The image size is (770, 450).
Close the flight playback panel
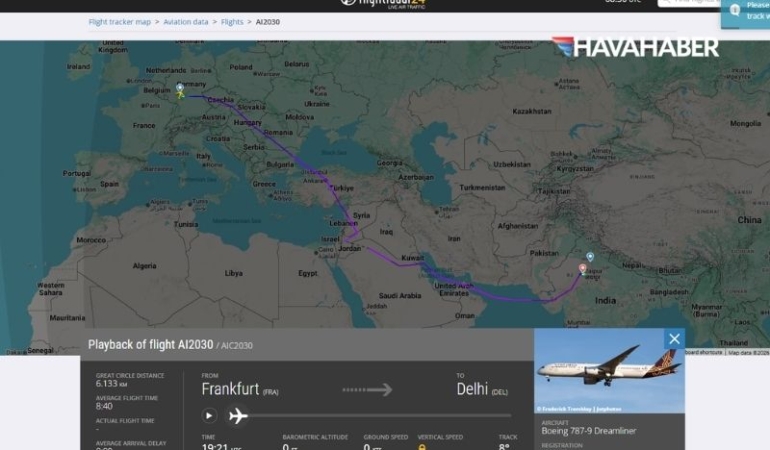[x=674, y=338]
